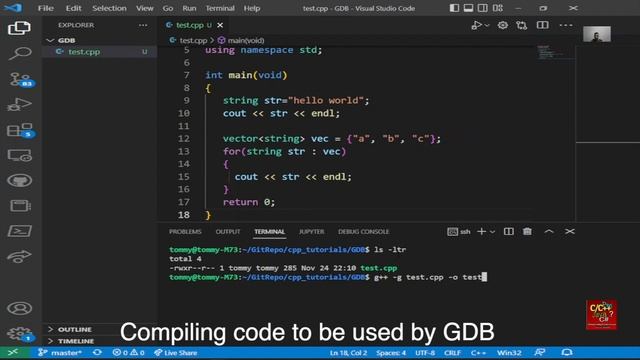Open notifications bell in status bar
Image resolution: width=640 pixels, height=360 pixels.
tap(567, 353)
